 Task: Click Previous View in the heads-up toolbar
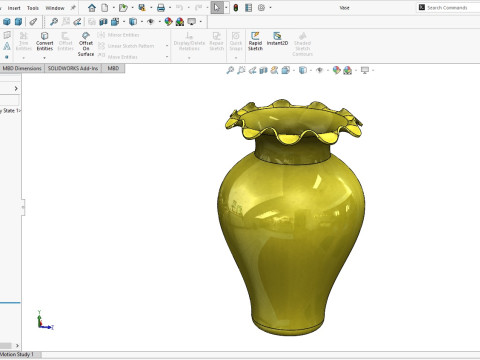tap(252, 70)
